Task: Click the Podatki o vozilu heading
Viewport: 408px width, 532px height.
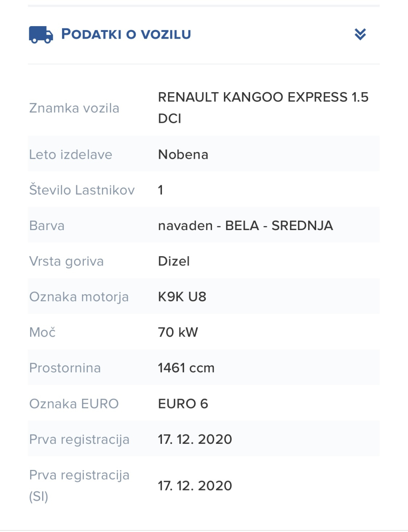Action: (126, 34)
